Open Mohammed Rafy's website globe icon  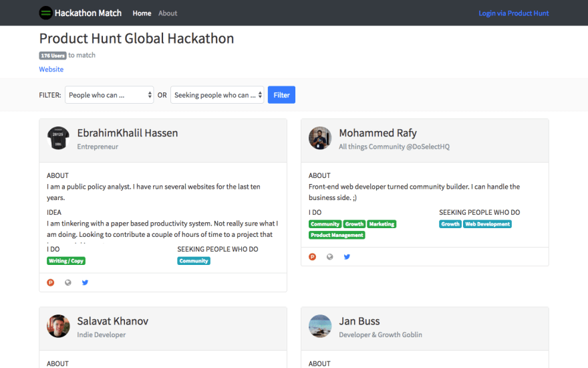[x=329, y=257]
